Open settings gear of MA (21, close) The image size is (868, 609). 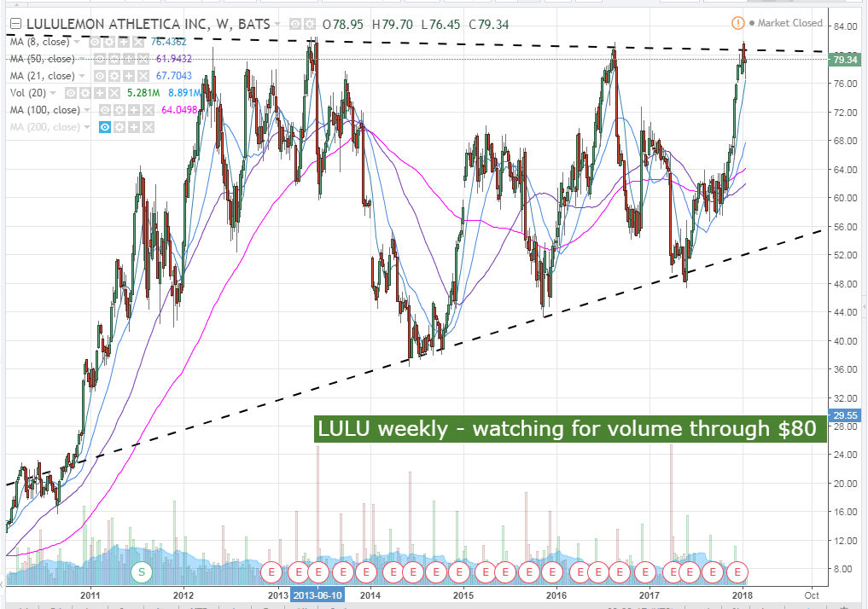[x=114, y=76]
